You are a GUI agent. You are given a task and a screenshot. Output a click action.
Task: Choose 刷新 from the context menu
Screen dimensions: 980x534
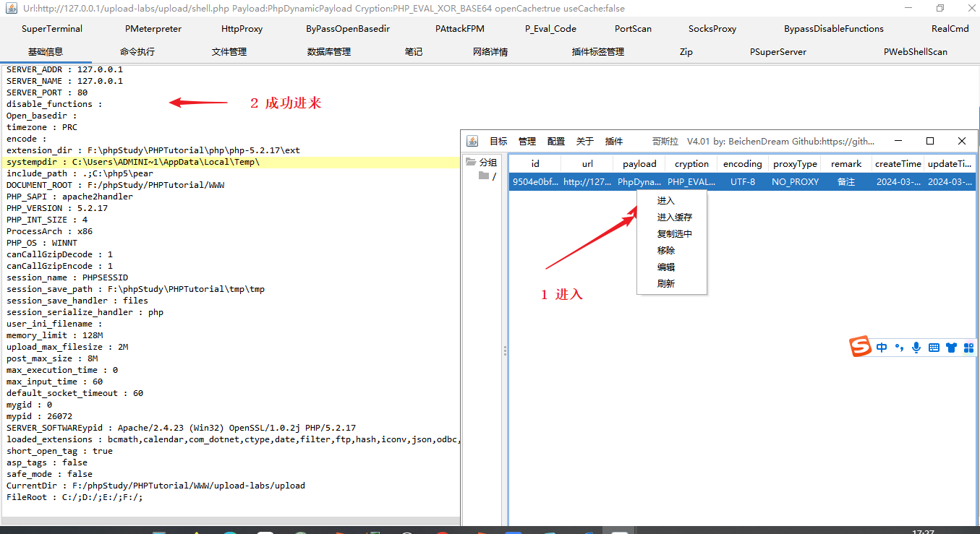665,283
